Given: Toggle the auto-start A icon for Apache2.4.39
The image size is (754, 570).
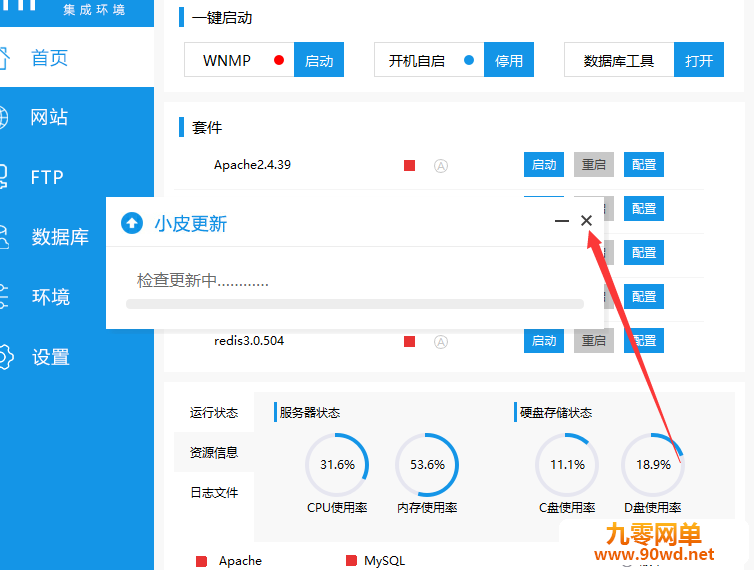Looking at the screenshot, I should (441, 166).
